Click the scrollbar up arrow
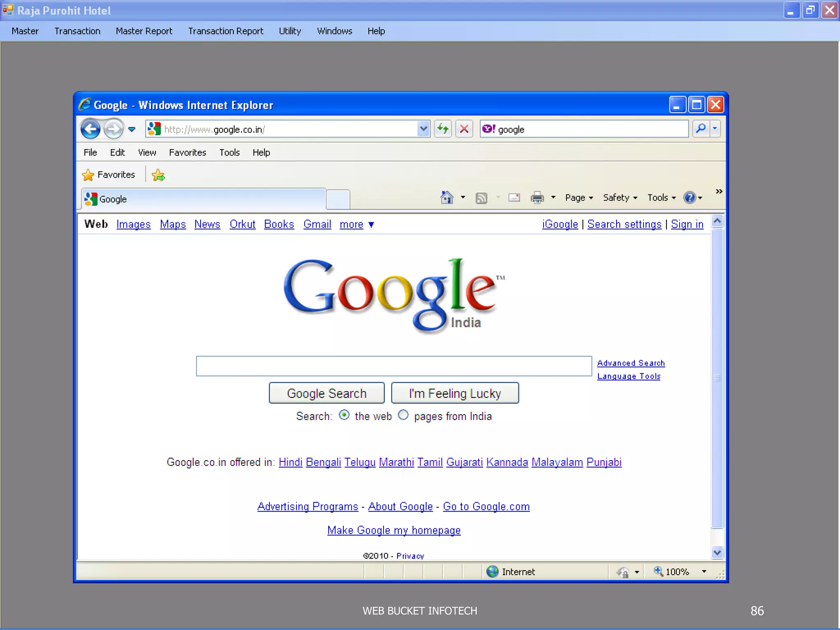This screenshot has height=630, width=840. pyautogui.click(x=717, y=221)
